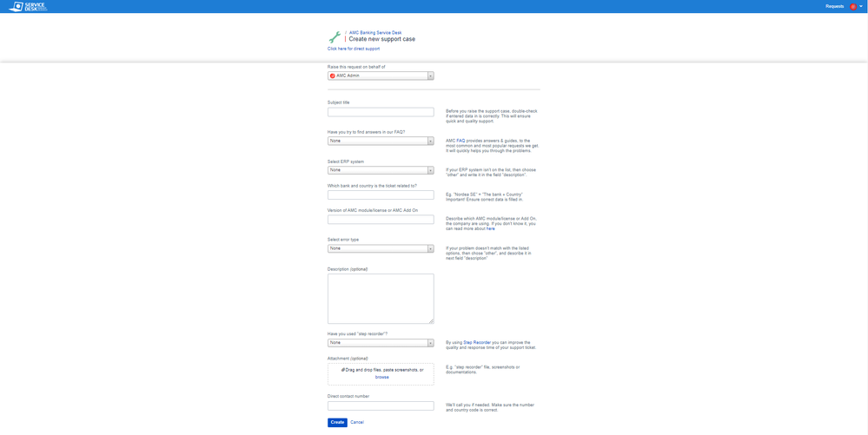Click the bank and country input field
The height and width of the screenshot is (435, 868).
[381, 194]
